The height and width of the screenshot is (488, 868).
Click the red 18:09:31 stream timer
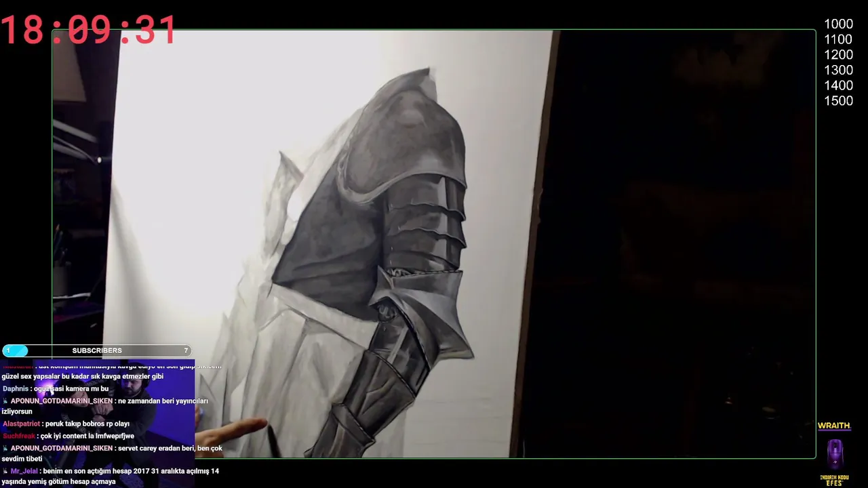click(88, 30)
